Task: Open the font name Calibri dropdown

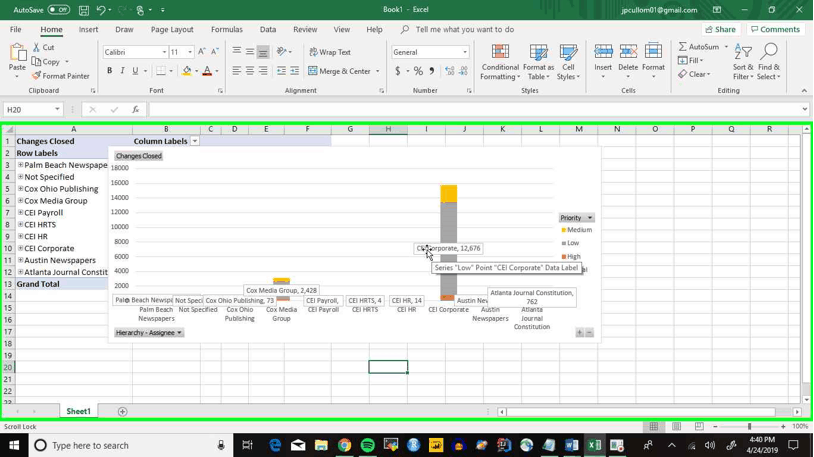Action: pyautogui.click(x=164, y=52)
